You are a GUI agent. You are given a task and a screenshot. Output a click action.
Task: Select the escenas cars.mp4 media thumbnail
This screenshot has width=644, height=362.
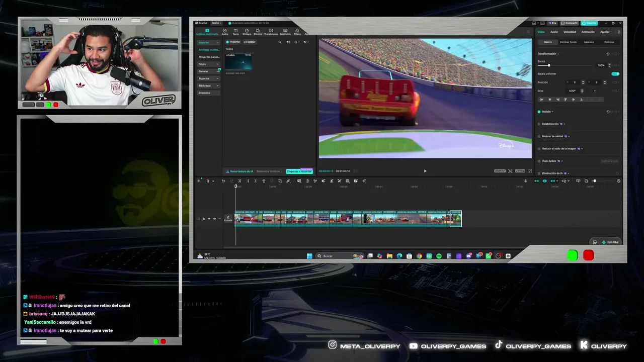[x=238, y=61]
